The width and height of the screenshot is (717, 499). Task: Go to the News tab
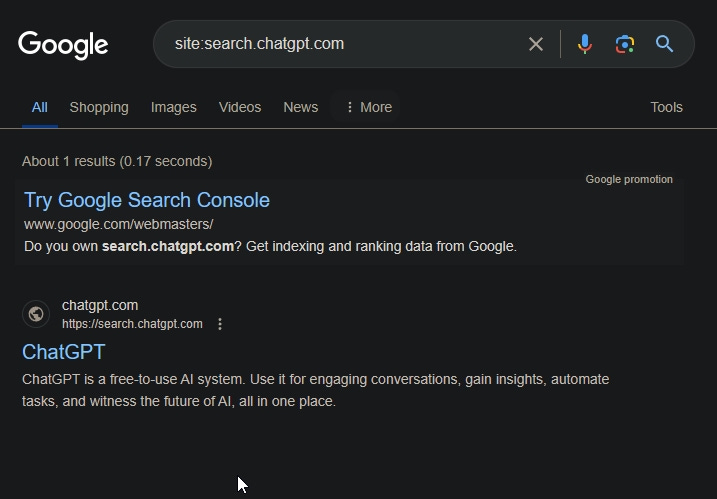(300, 107)
